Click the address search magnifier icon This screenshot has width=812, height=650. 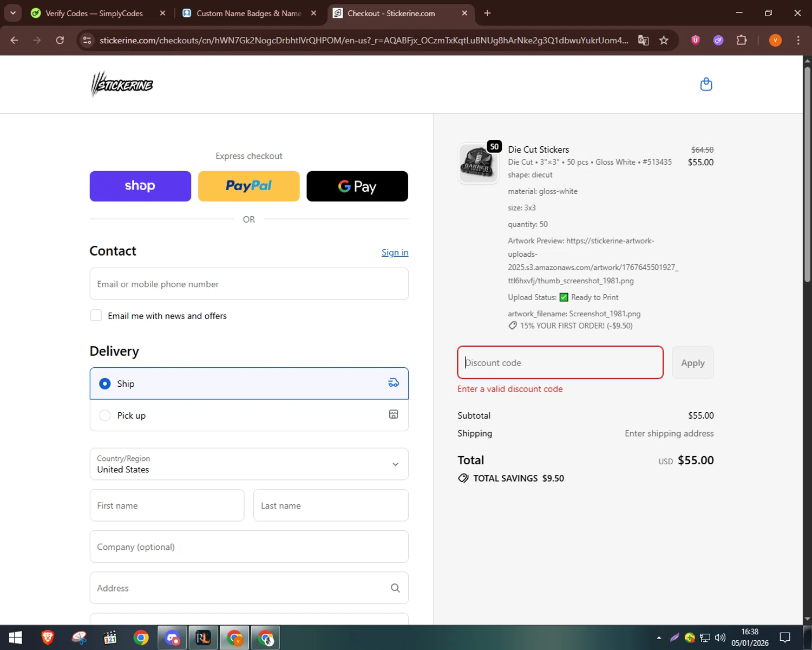point(395,588)
